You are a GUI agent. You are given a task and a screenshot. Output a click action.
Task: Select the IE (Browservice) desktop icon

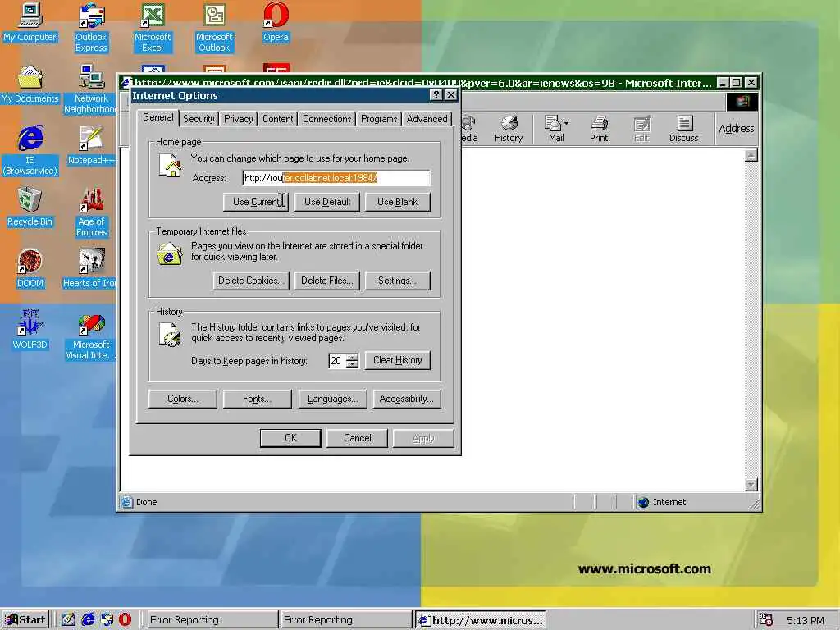tap(30, 151)
